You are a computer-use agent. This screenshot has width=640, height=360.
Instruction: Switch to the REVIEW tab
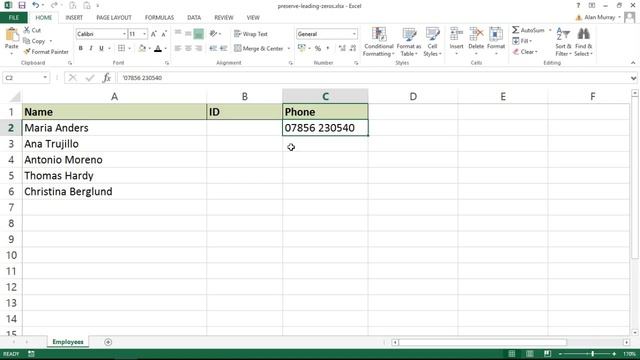coord(224,18)
